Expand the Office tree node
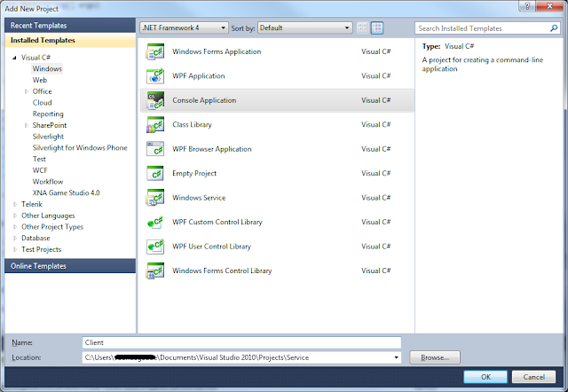Viewport: 568px width, 392px height. pos(26,91)
